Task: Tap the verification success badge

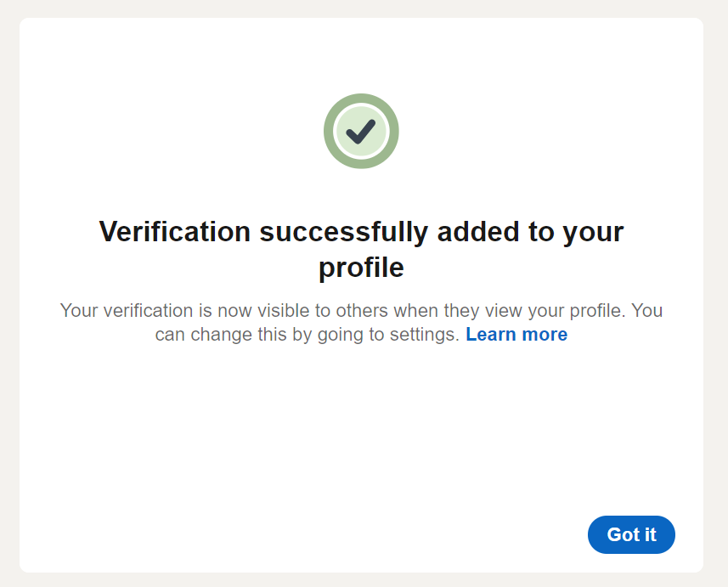Action: [x=361, y=131]
